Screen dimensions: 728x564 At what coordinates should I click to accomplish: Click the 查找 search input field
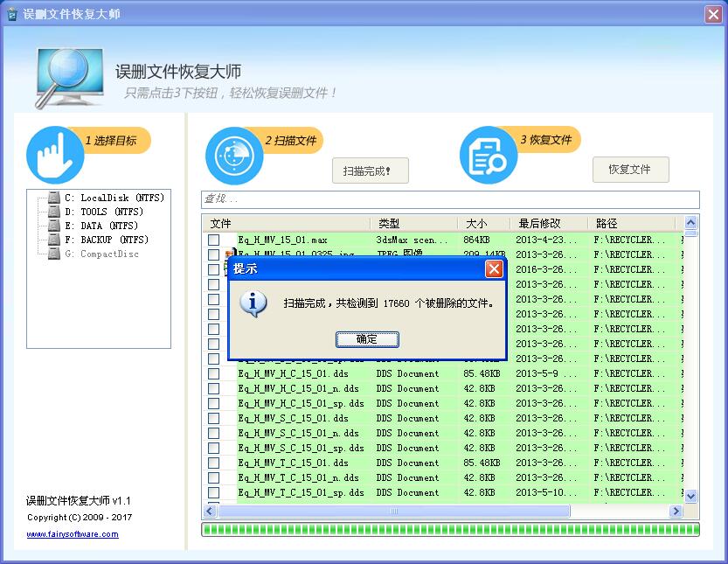pyautogui.click(x=450, y=199)
